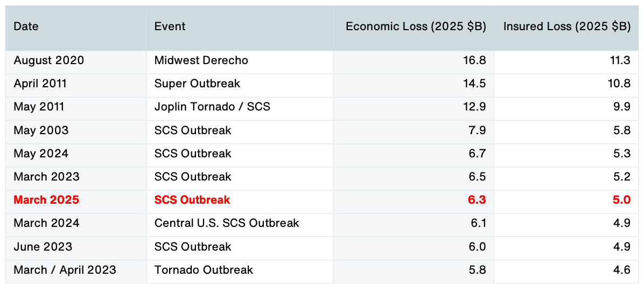Click the Tornado Outbreak event cell
The height and width of the screenshot is (291, 644).
[x=204, y=270]
